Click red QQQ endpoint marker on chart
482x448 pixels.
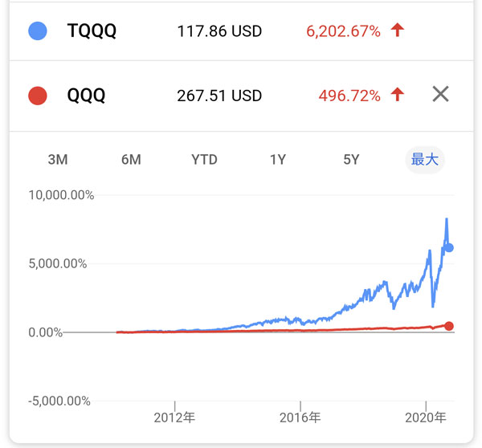449,326
